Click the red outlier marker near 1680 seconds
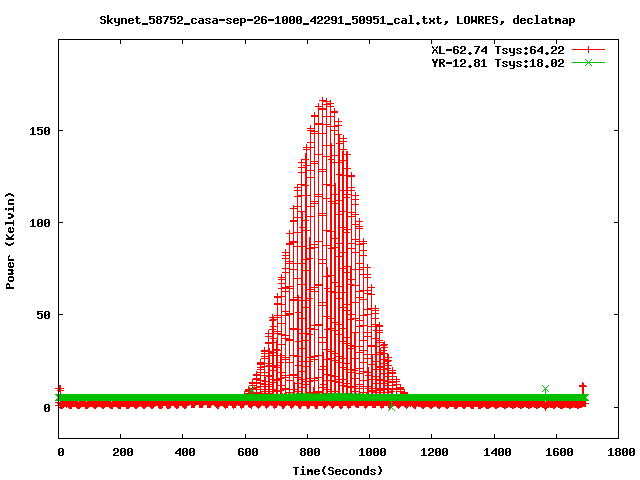 click(x=583, y=386)
